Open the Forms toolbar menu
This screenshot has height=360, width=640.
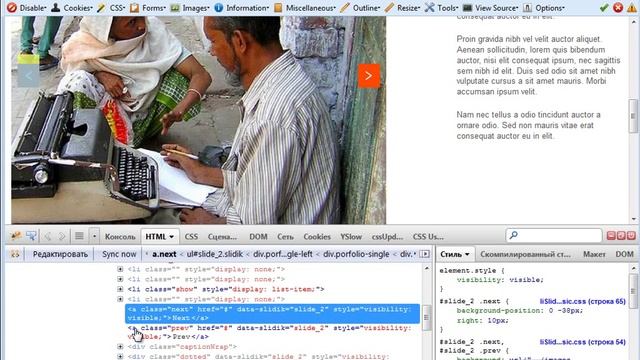[148, 8]
